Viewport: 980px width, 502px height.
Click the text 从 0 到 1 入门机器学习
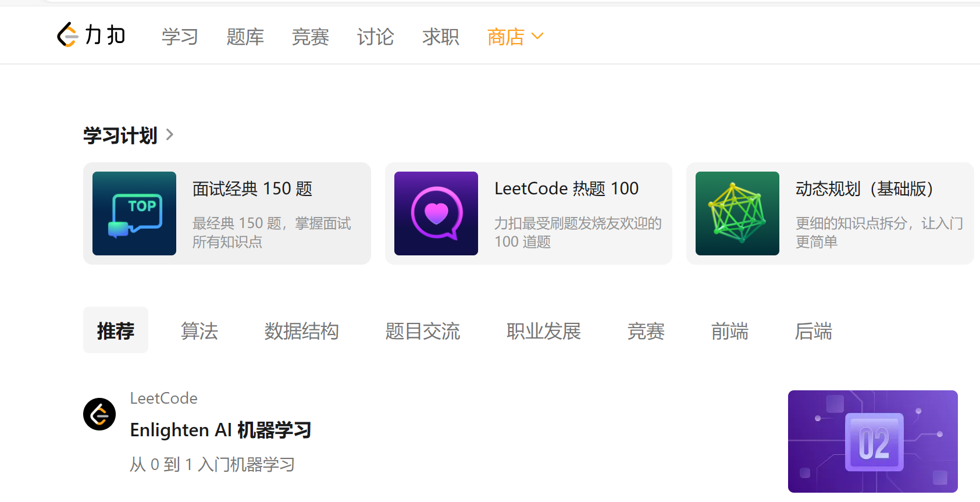(x=212, y=464)
